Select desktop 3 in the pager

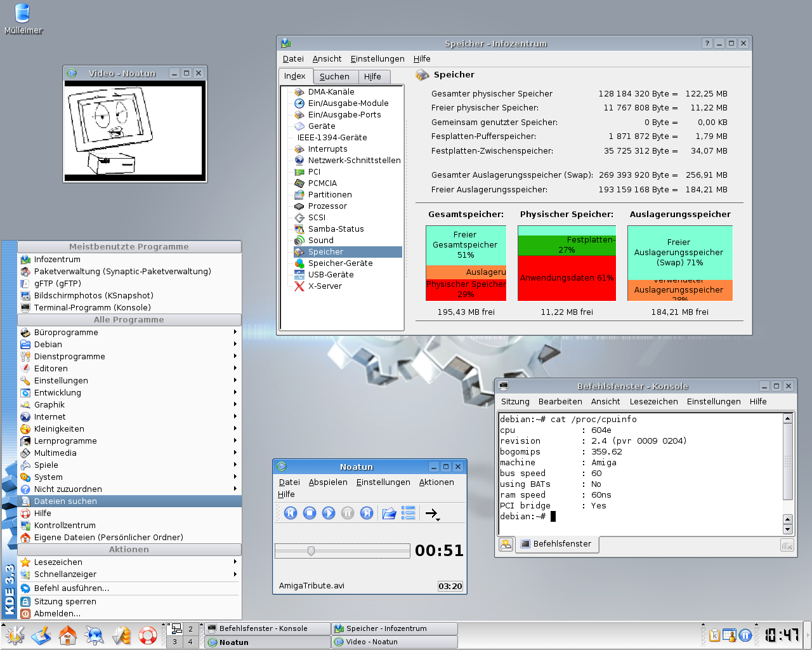point(175,642)
